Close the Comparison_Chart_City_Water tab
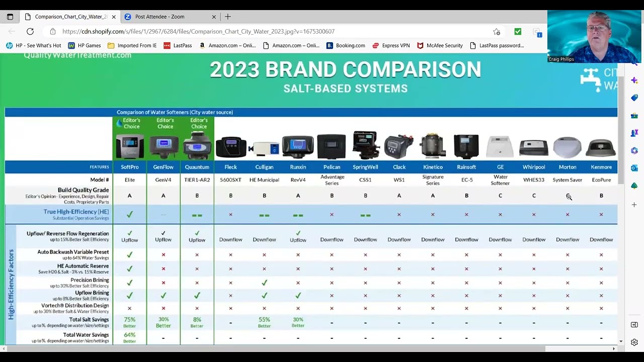 tap(114, 17)
